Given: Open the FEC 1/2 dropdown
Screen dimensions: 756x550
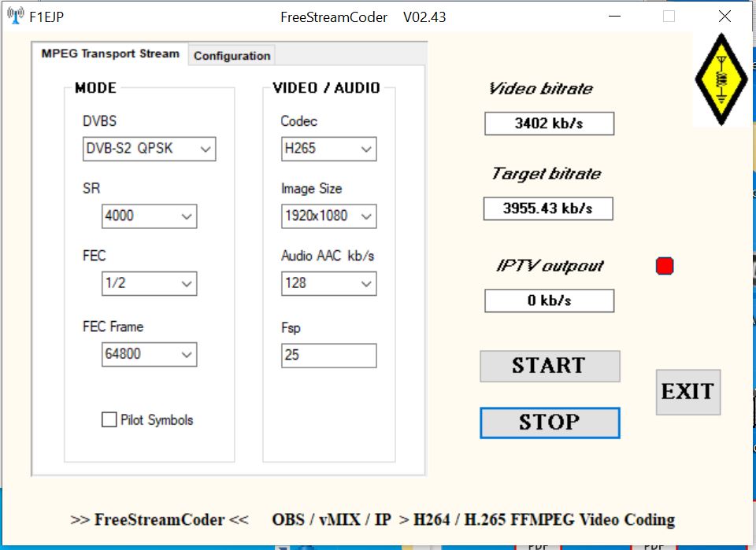Looking at the screenshot, I should pos(149,283).
